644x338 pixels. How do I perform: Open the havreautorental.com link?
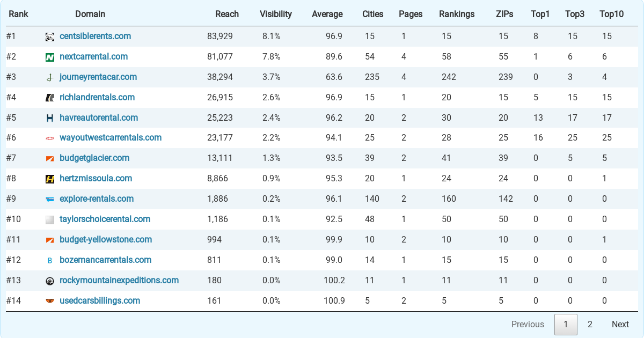point(99,117)
